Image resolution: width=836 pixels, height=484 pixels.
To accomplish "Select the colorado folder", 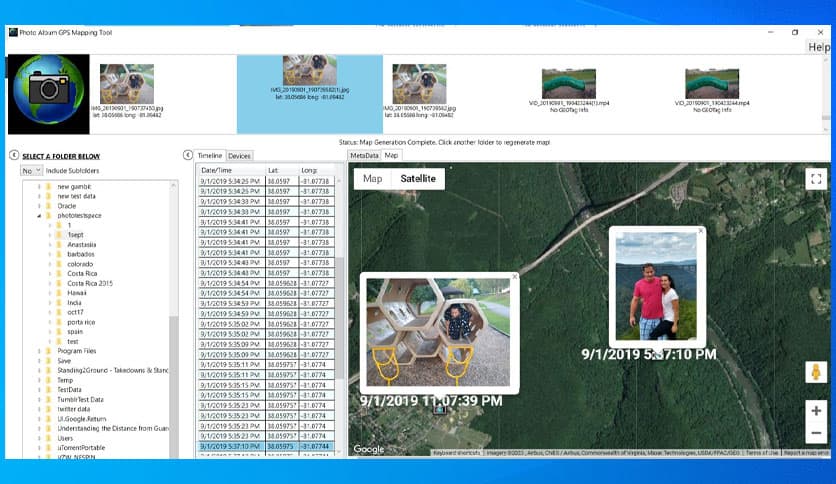I will point(80,264).
